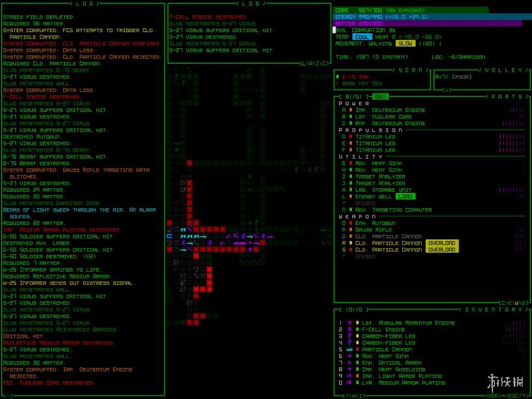Image resolution: width=532 pixels, height=399 pixels.
Task: Switch parts info display to W mode
Action: point(517,303)
